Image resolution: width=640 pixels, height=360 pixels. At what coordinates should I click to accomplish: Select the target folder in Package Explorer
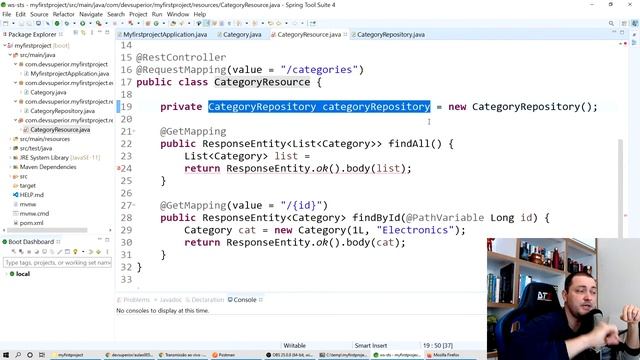click(x=27, y=186)
